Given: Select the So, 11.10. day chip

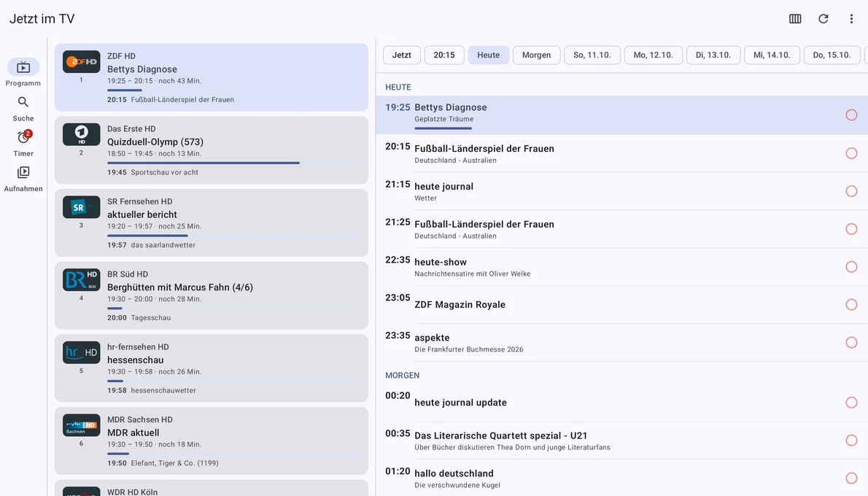Looking at the screenshot, I should coord(592,55).
